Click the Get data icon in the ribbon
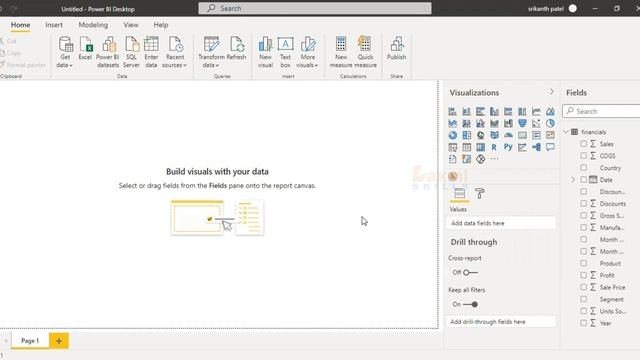 coord(65,52)
